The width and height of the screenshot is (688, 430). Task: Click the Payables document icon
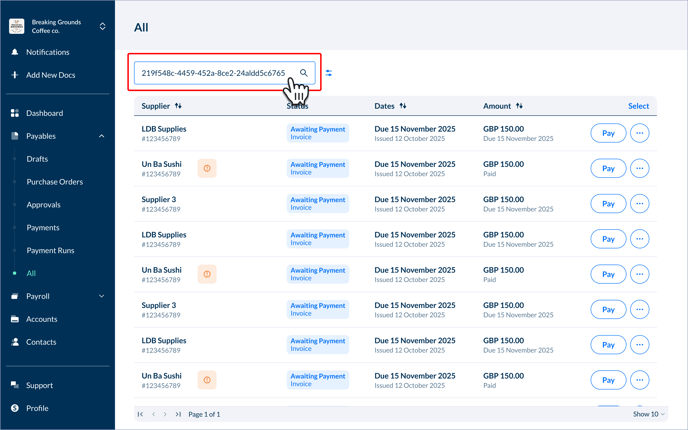tap(14, 136)
